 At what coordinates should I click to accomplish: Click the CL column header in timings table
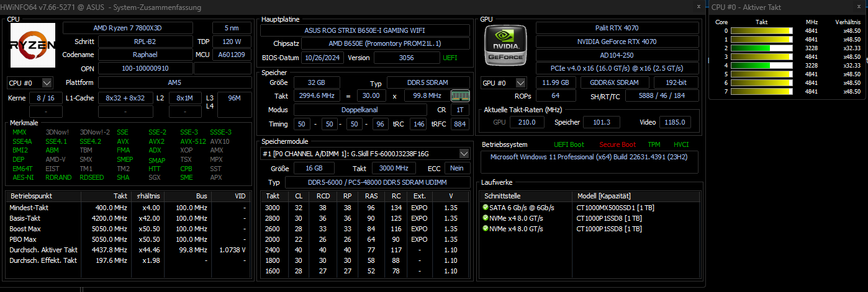pyautogui.click(x=299, y=196)
